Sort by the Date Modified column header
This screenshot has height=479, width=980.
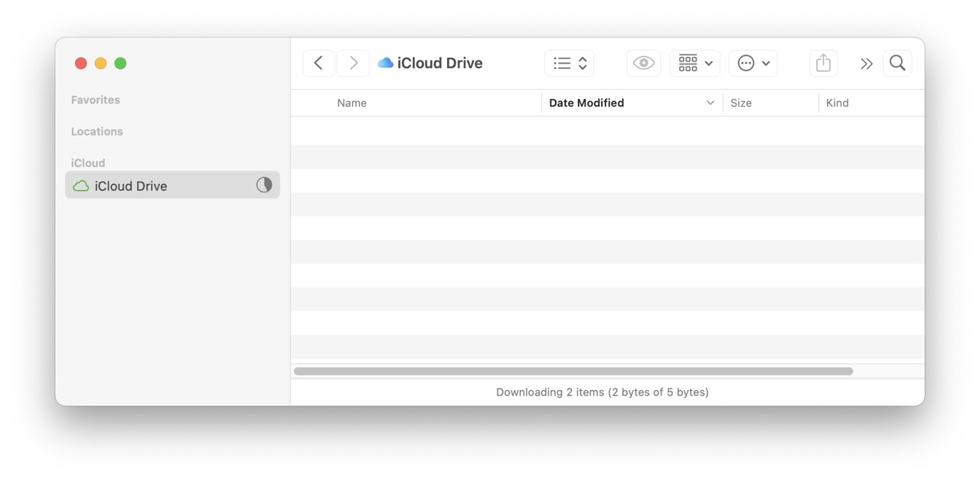(x=586, y=103)
